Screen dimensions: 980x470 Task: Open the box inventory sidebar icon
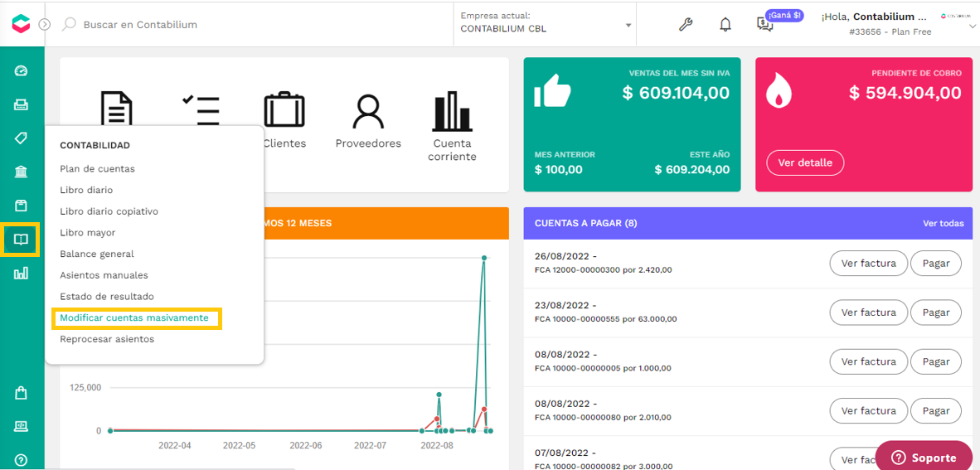click(22, 206)
